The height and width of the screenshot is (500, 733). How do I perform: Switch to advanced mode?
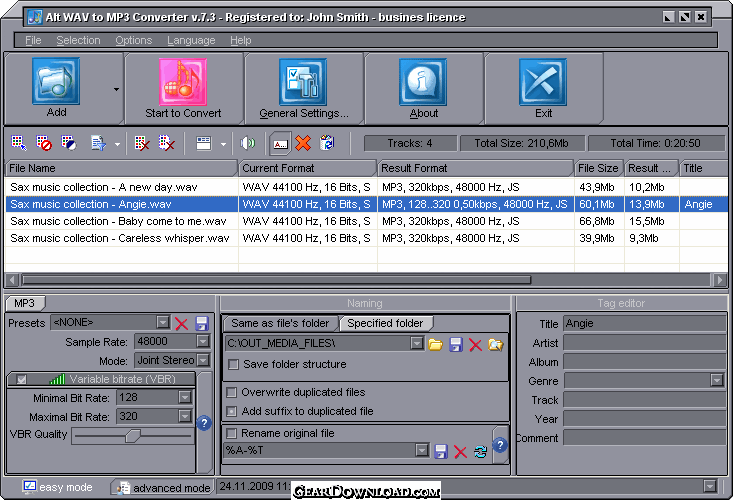click(162, 488)
